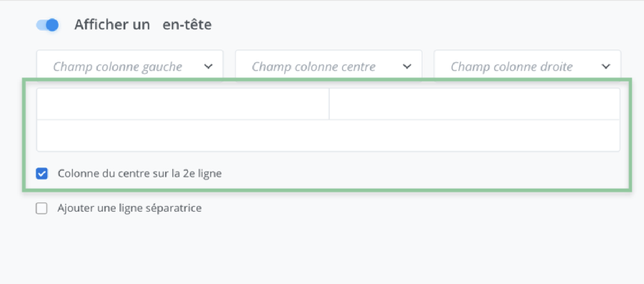Viewport: 644px width, 284px height.
Task: Open the "Champ colonne gauche" dropdown
Action: (117, 67)
